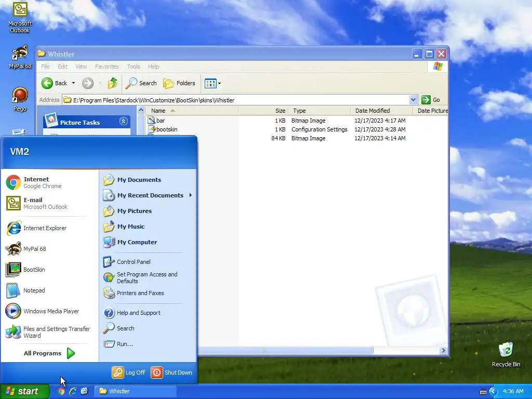Image resolution: width=532 pixels, height=399 pixels.
Task: Sort files by the Name column
Action: coord(192,111)
